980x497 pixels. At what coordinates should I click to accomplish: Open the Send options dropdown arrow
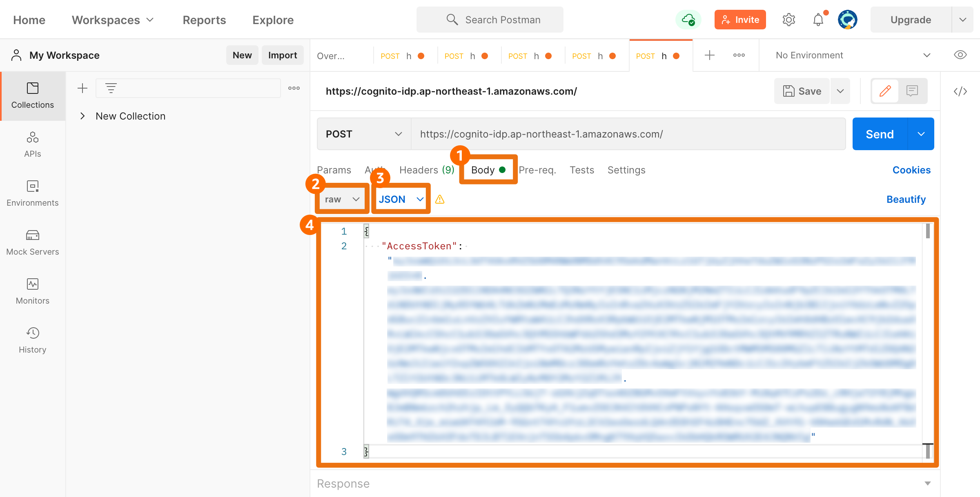pos(921,134)
